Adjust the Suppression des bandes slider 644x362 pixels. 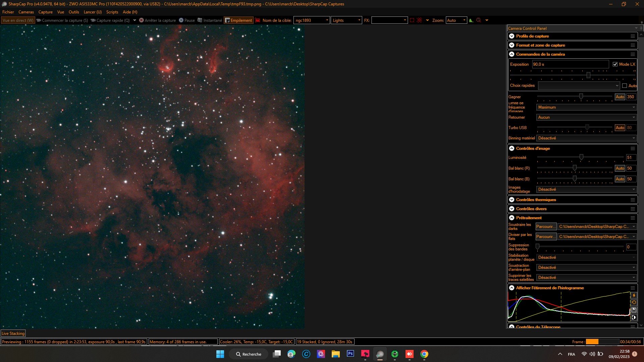click(537, 247)
